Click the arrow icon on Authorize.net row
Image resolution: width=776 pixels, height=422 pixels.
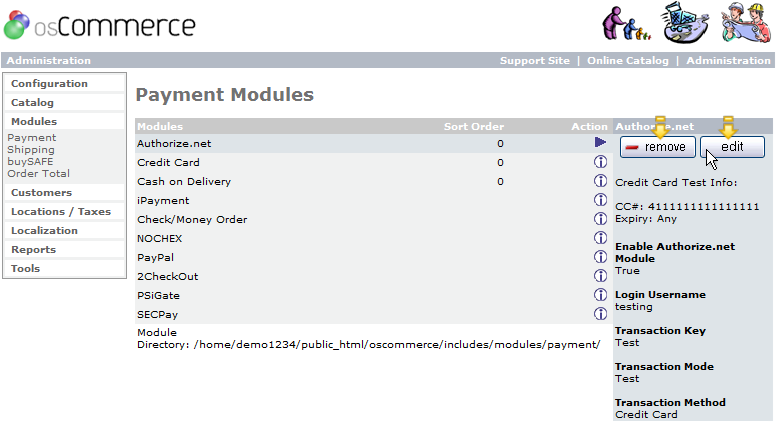601,143
